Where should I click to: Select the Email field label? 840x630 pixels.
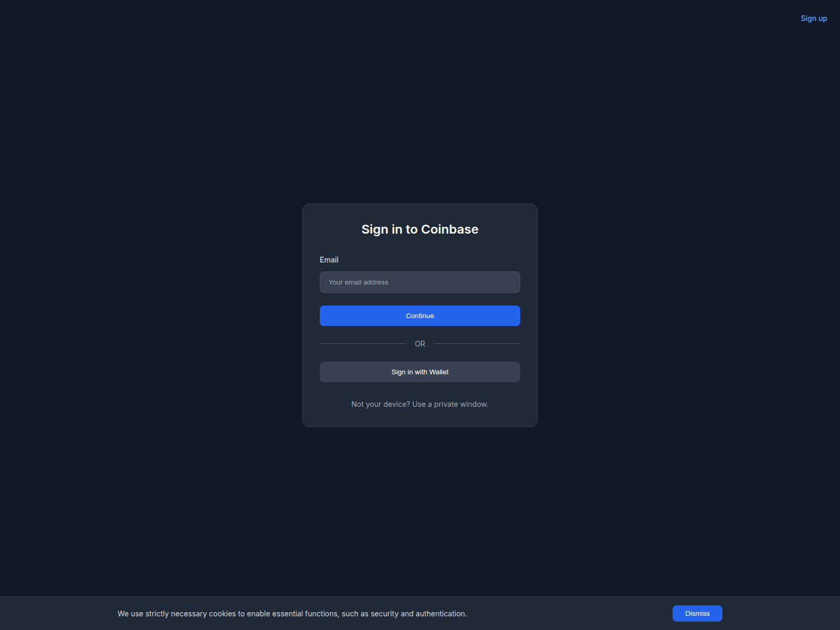click(329, 260)
